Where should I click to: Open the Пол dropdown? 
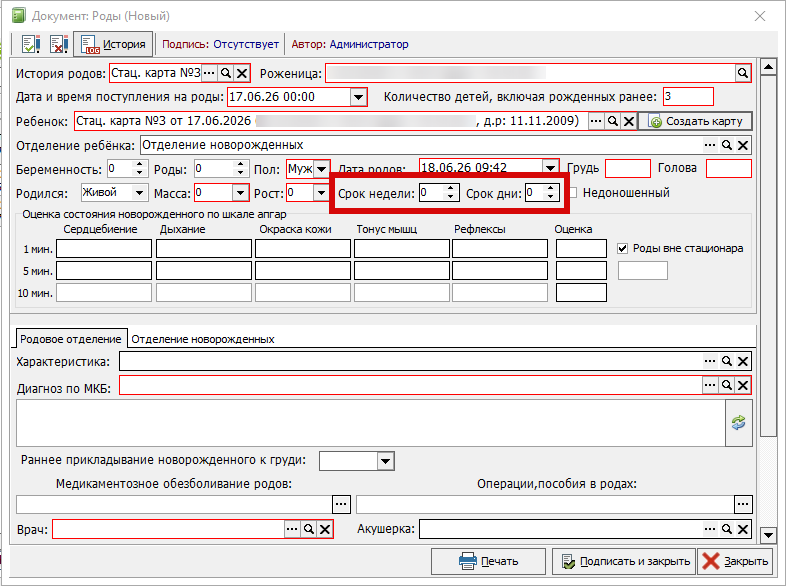[321, 169]
